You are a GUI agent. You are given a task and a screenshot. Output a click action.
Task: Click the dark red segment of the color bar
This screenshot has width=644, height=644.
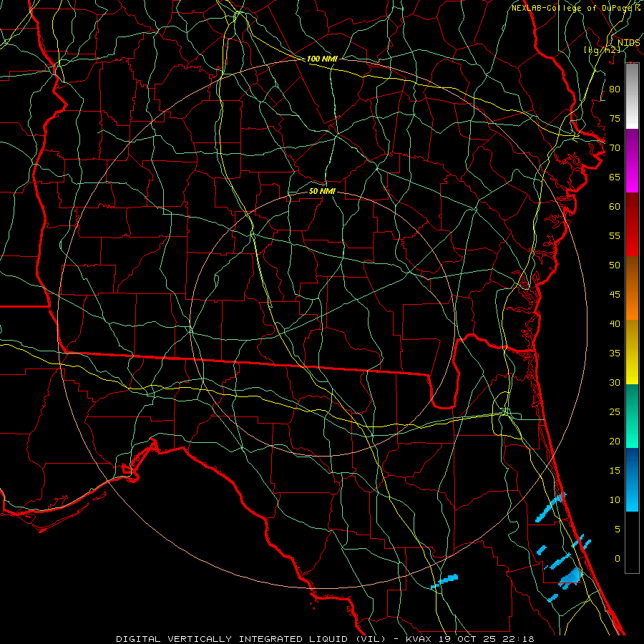pyautogui.click(x=632, y=224)
